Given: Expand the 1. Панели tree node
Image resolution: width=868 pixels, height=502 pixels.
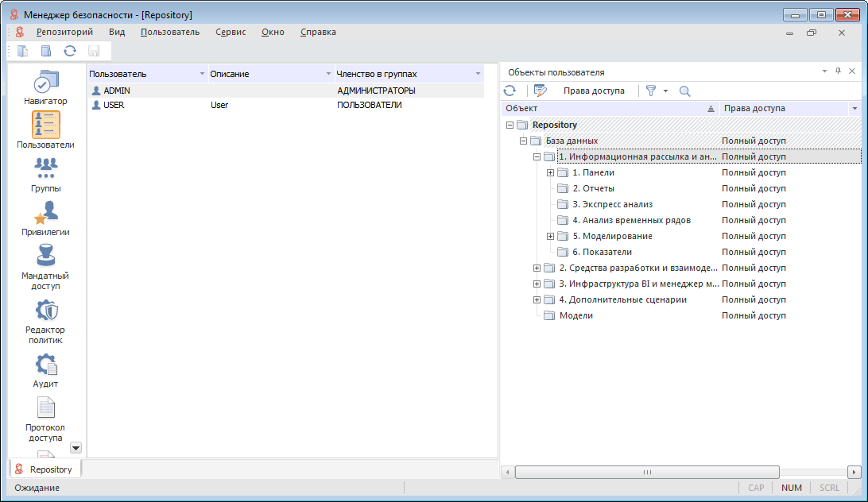Looking at the screenshot, I should pyautogui.click(x=550, y=172).
